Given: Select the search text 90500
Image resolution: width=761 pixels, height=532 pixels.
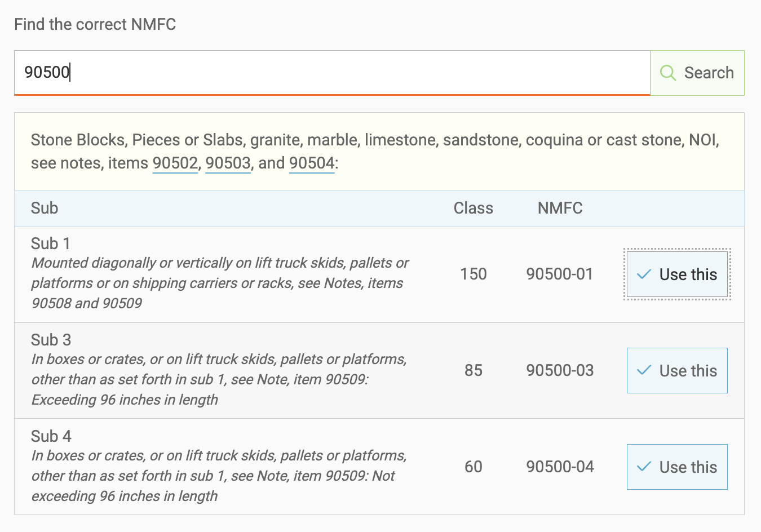Looking at the screenshot, I should (46, 72).
